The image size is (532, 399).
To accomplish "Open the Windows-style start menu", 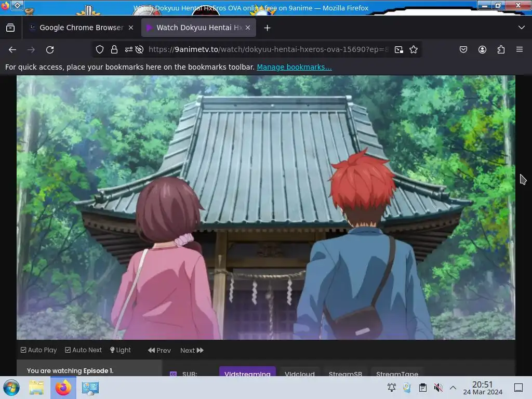I will click(x=11, y=388).
